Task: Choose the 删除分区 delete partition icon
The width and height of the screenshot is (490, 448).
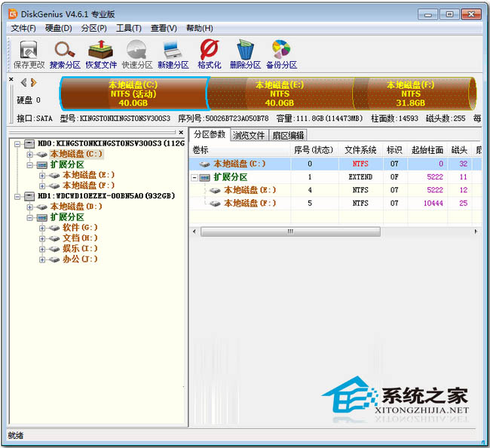Action: [245, 55]
